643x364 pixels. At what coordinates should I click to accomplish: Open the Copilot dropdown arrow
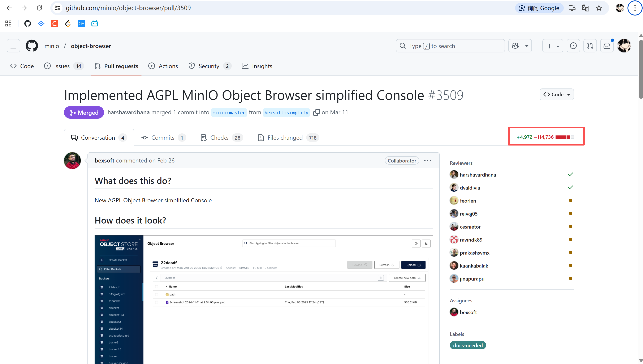point(526,46)
